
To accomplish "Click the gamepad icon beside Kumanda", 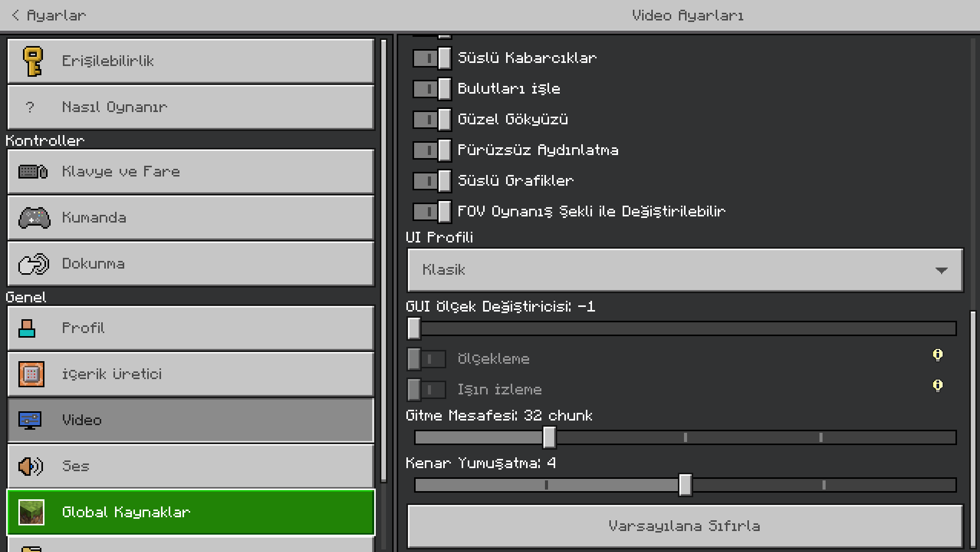I will 34,217.
